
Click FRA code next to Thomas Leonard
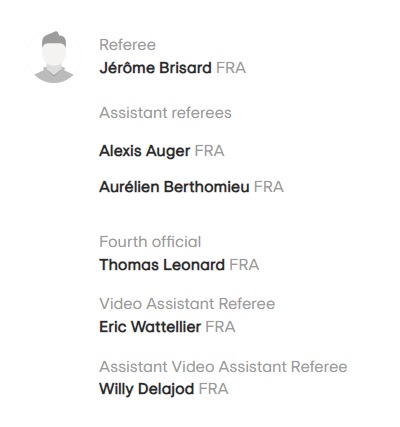[x=244, y=265]
